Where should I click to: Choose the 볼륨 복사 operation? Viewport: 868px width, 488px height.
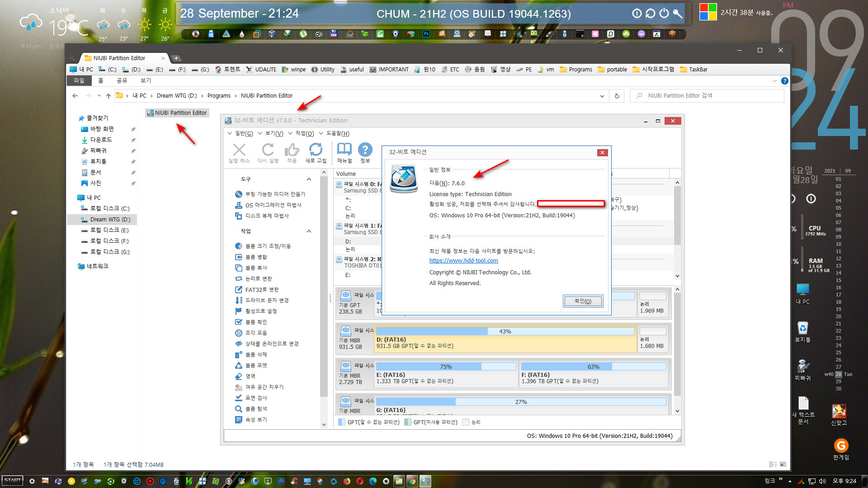coord(251,268)
